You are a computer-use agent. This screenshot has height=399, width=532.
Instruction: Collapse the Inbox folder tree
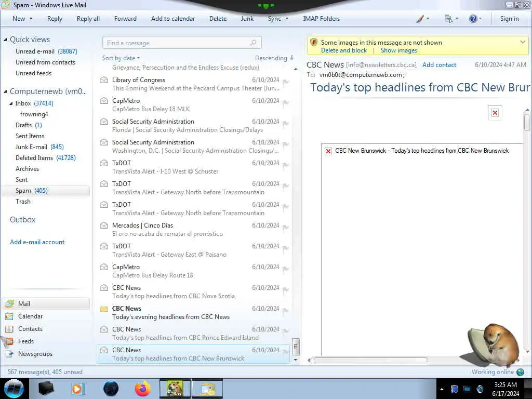click(x=11, y=103)
